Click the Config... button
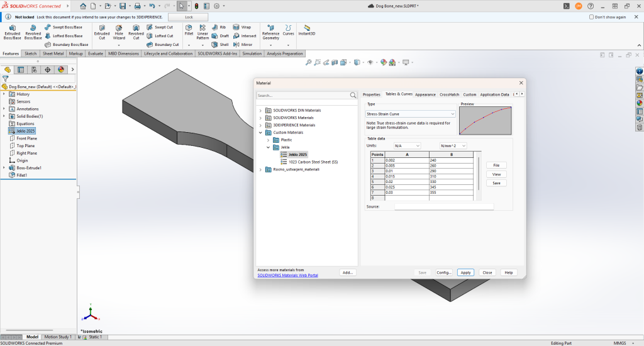The height and width of the screenshot is (346, 644). (x=443, y=272)
